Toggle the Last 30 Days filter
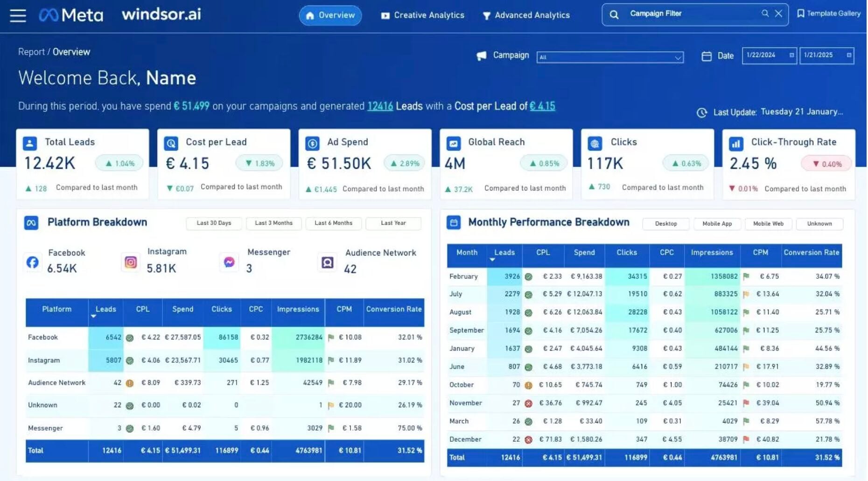The image size is (868, 481). pyautogui.click(x=213, y=223)
